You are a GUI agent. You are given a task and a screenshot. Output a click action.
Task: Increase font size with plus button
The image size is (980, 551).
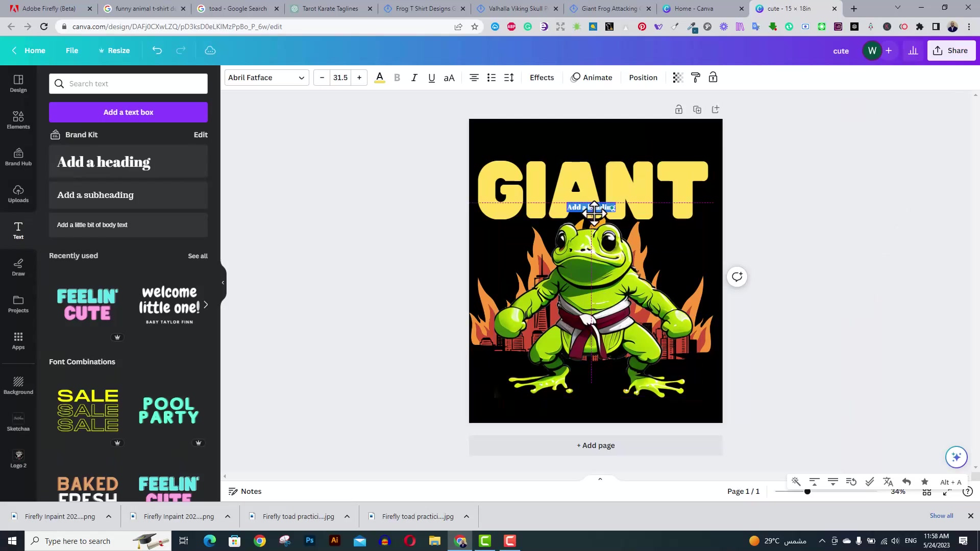[359, 78]
